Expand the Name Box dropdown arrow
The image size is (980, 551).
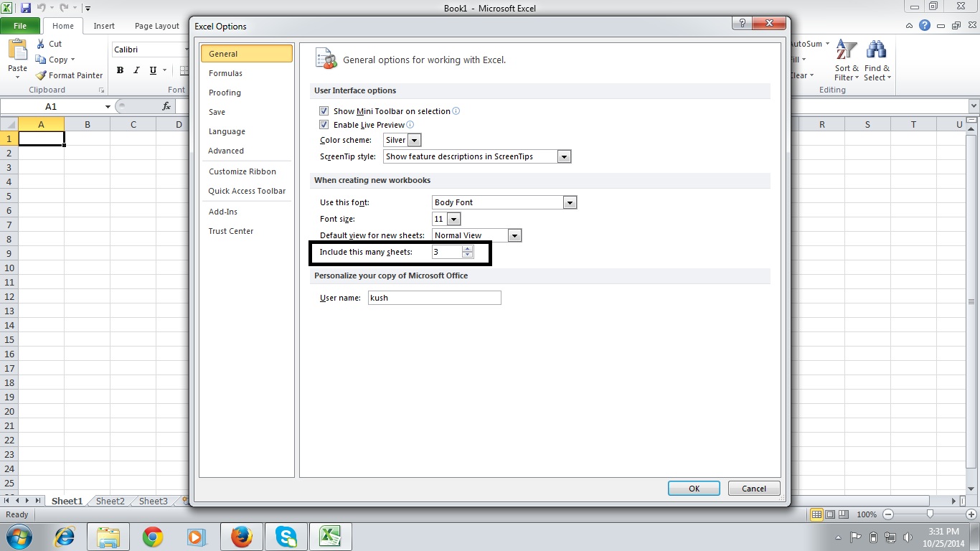click(x=108, y=106)
